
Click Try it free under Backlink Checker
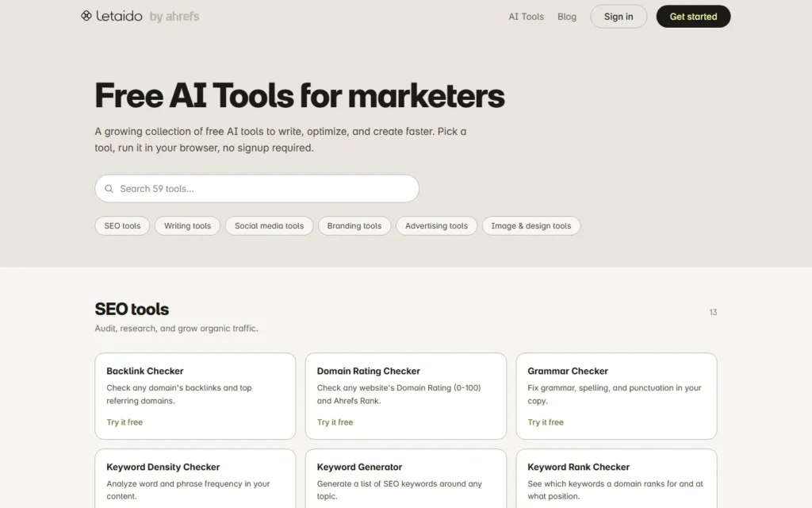124,422
